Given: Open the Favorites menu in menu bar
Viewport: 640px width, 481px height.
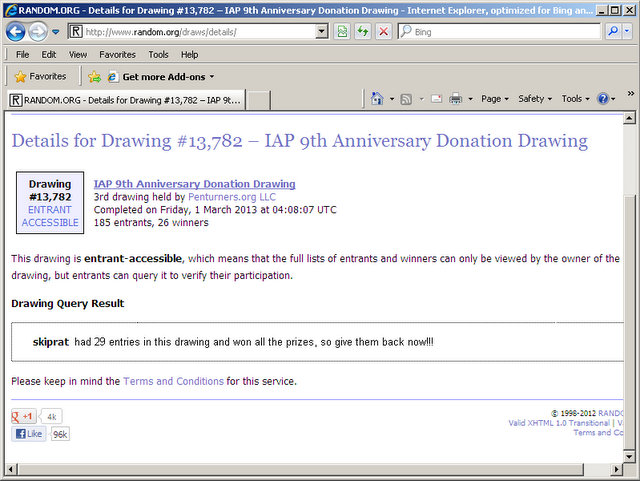Looking at the screenshot, I should (x=117, y=55).
